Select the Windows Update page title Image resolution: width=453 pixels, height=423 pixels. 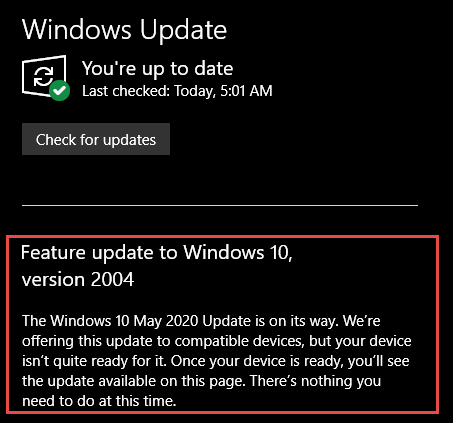tap(124, 30)
